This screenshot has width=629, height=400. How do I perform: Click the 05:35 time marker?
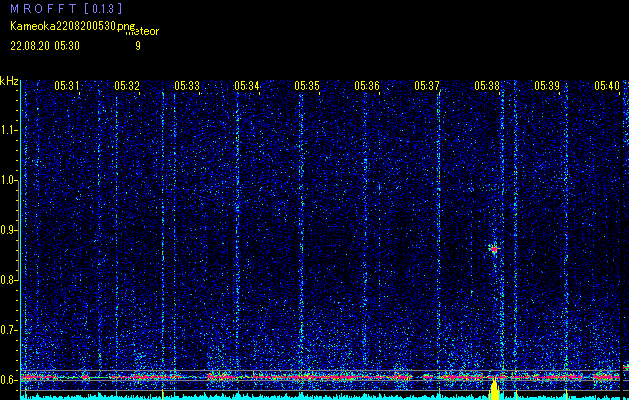tap(307, 85)
